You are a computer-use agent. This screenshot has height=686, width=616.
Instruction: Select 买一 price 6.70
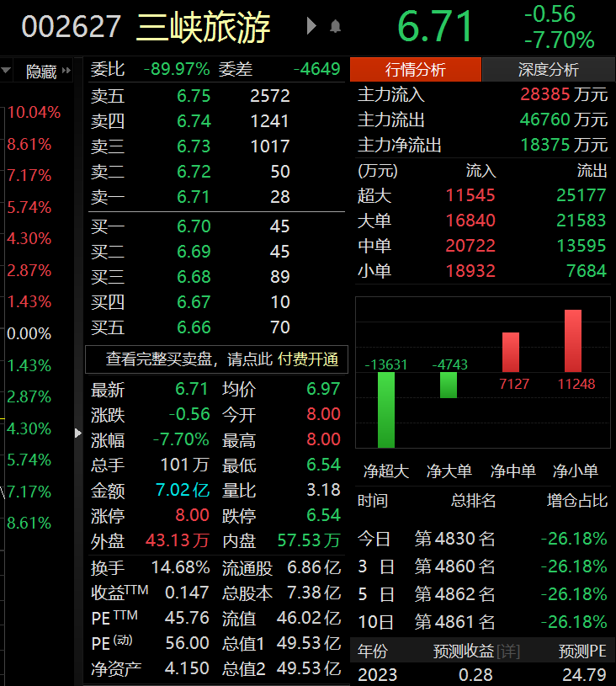tap(194, 226)
